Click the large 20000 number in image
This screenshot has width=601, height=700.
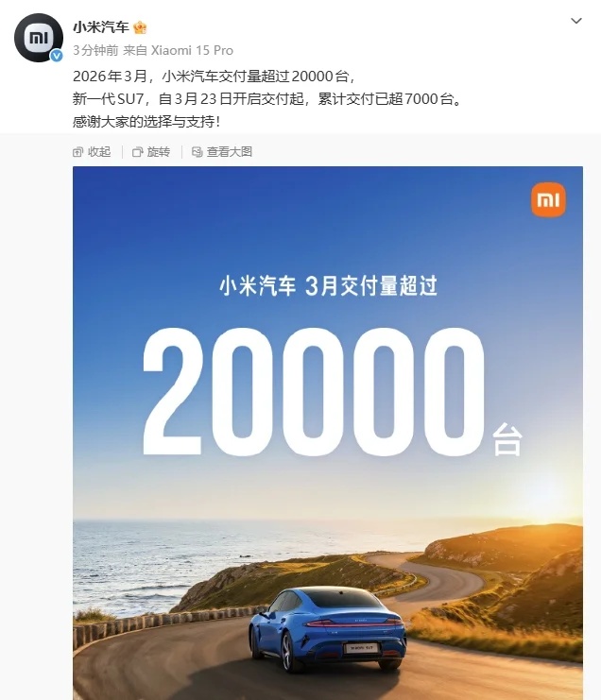[314, 392]
